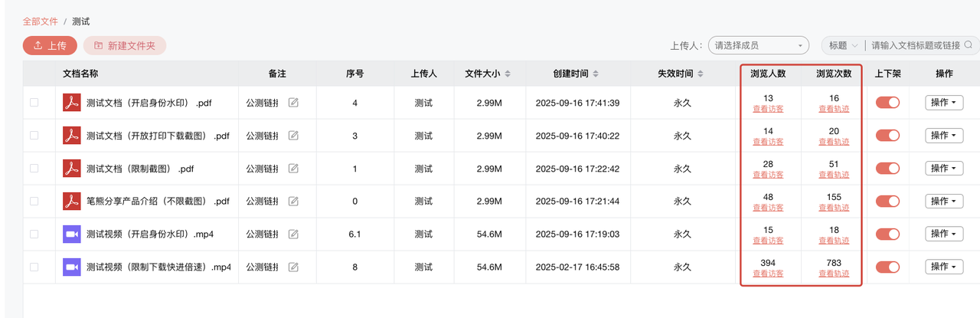Go to 全部文件 breadcrumb
The width and height of the screenshot is (980, 318).
click(41, 21)
